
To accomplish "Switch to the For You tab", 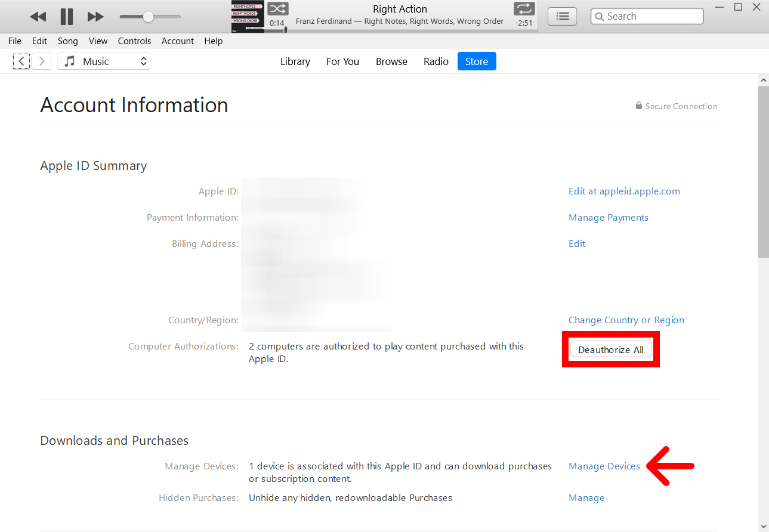I will (342, 61).
